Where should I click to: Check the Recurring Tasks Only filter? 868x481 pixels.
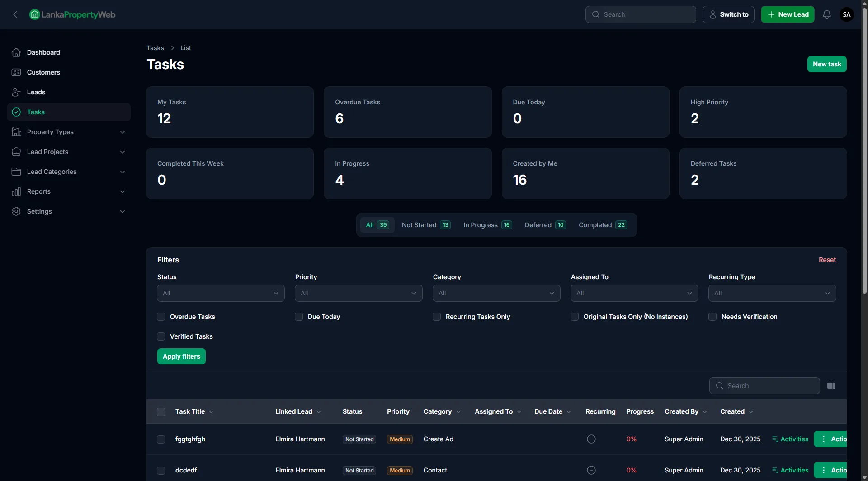pyautogui.click(x=437, y=317)
